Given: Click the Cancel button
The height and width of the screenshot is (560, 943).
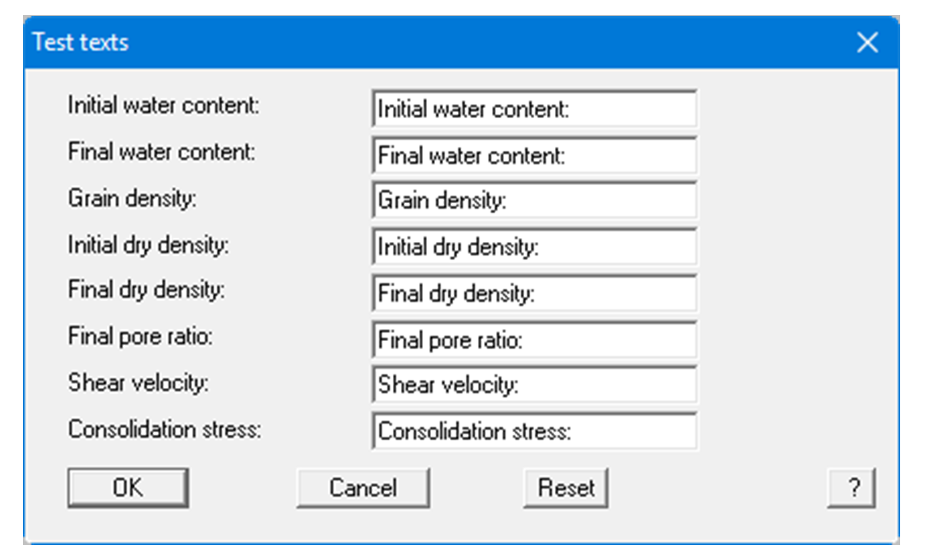Looking at the screenshot, I should [x=364, y=488].
